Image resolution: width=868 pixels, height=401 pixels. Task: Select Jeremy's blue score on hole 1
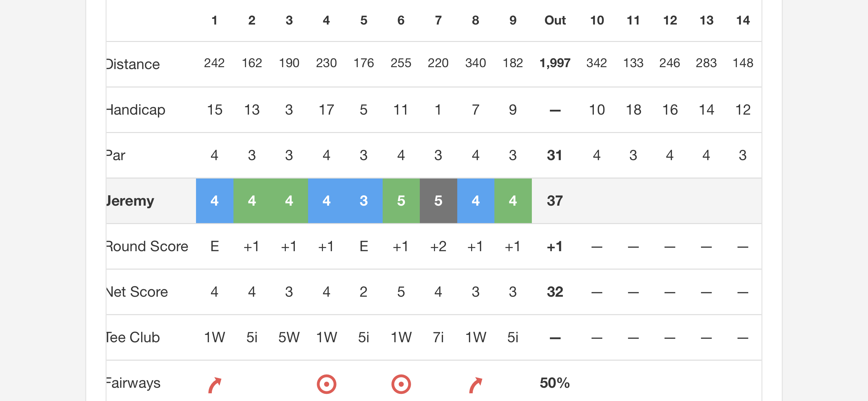215,201
